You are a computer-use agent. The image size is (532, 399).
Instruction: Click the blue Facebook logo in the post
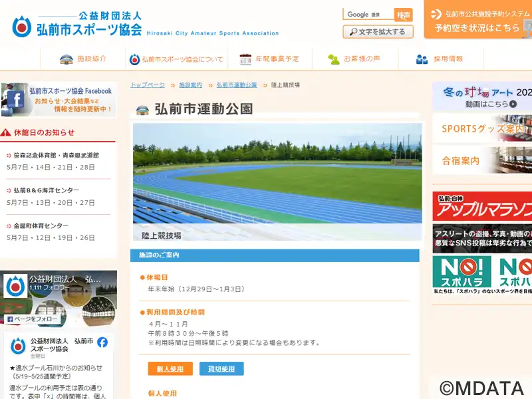102,342
